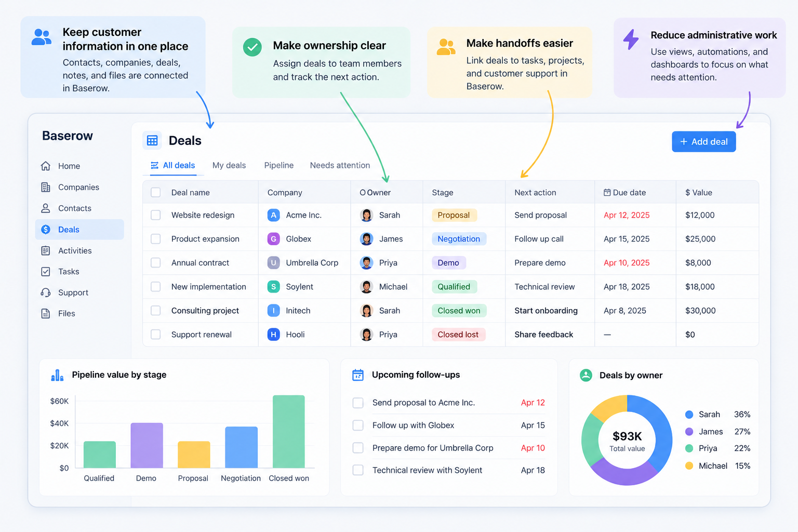Click the Closed won bar in chart
This screenshot has width=798, height=532.
(x=289, y=432)
